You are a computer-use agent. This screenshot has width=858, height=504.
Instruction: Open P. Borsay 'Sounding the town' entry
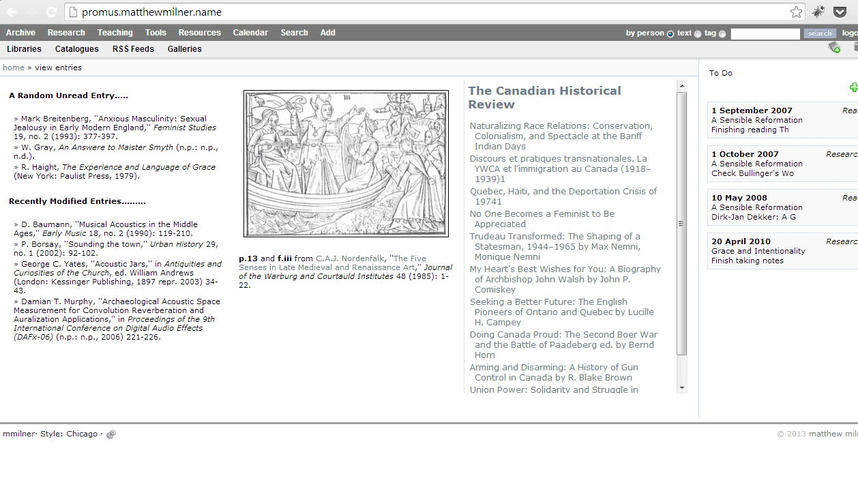(116, 248)
